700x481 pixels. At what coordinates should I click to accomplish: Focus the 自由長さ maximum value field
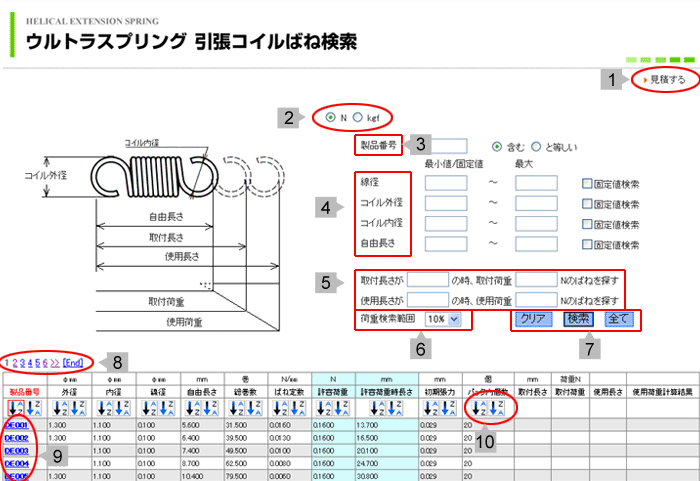536,244
